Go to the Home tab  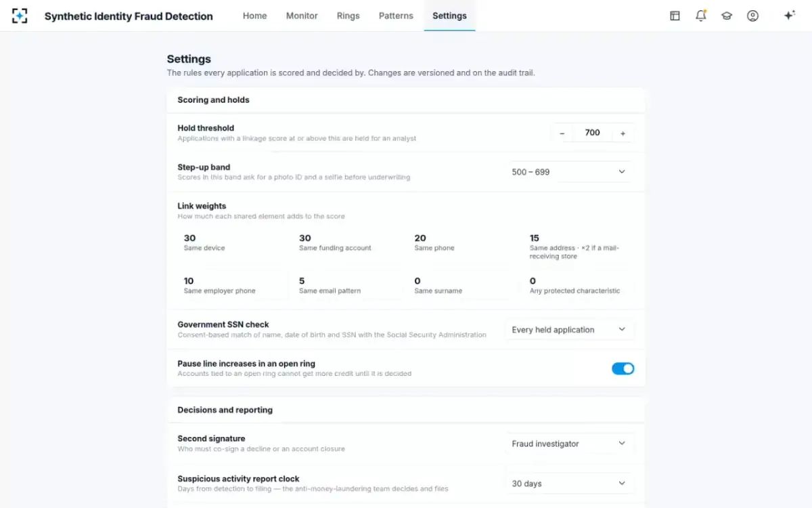coord(255,16)
